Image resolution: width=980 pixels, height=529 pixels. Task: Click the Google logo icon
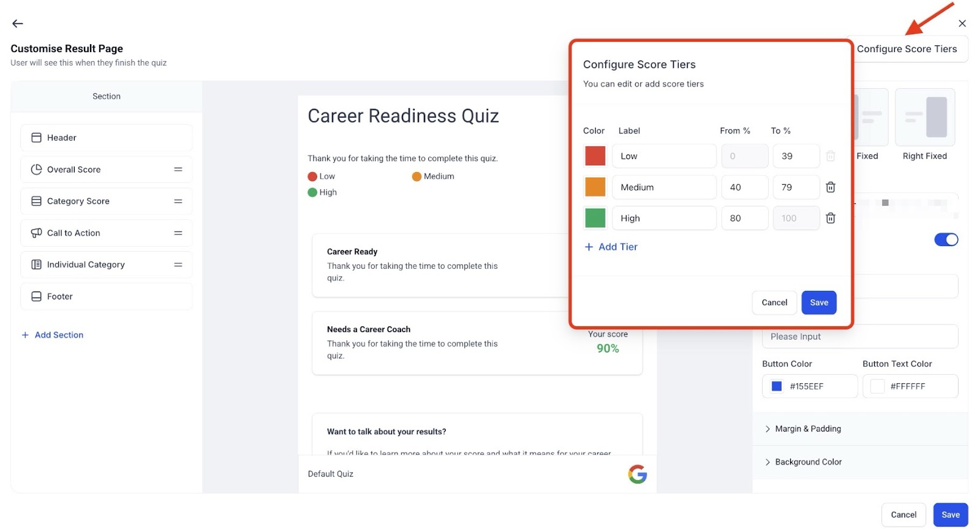coord(637,474)
